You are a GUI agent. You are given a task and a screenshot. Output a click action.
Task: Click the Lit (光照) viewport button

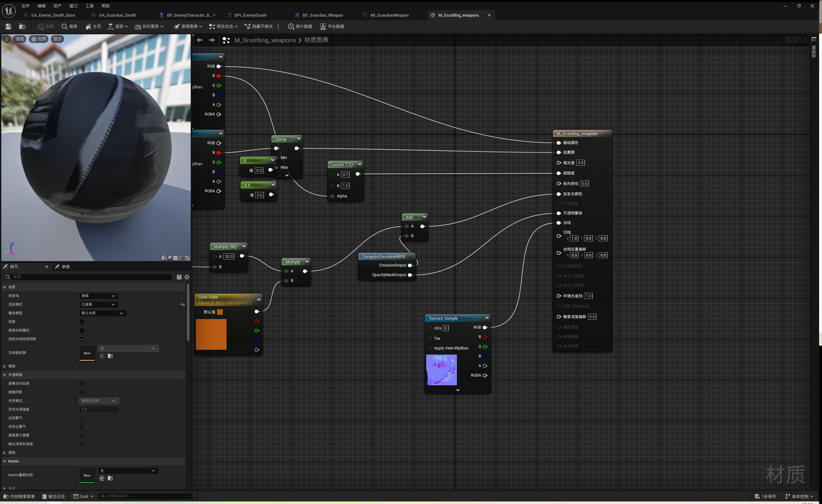(x=39, y=39)
